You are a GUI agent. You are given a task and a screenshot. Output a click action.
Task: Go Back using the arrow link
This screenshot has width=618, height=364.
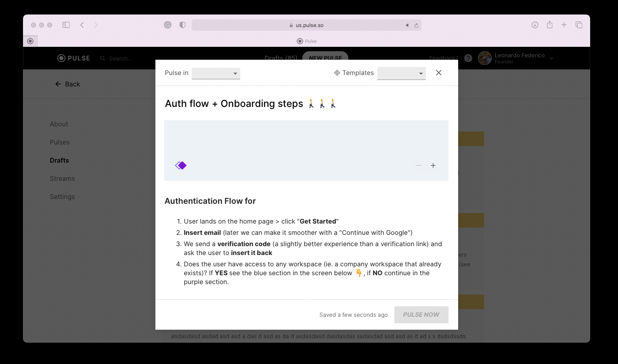click(x=67, y=84)
